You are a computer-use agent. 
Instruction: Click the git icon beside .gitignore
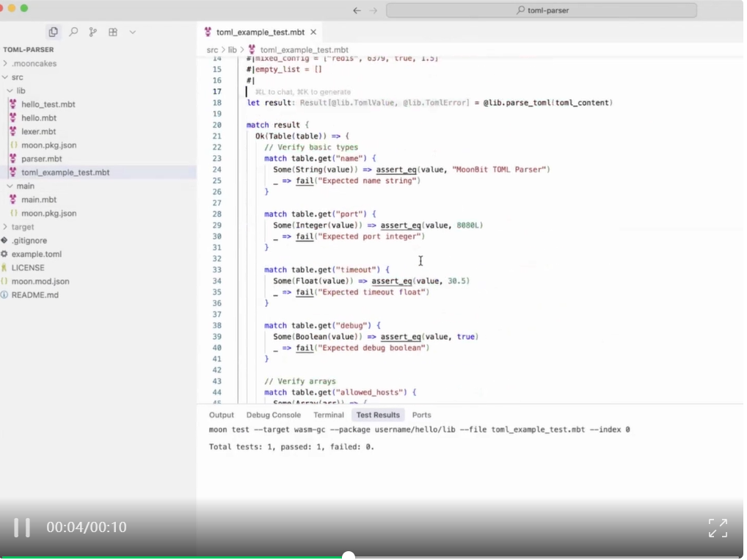(x=4, y=240)
